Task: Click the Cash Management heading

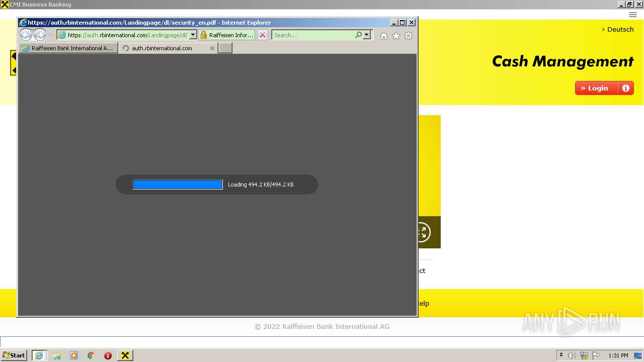Action: pos(562,61)
